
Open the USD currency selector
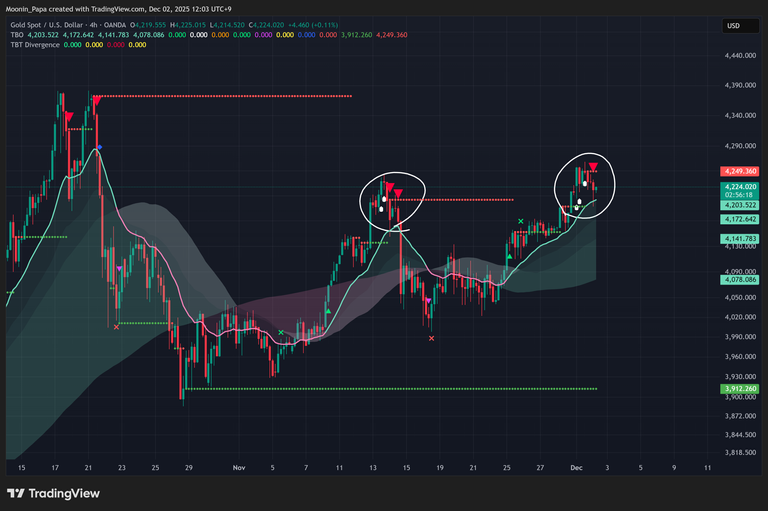[733, 26]
